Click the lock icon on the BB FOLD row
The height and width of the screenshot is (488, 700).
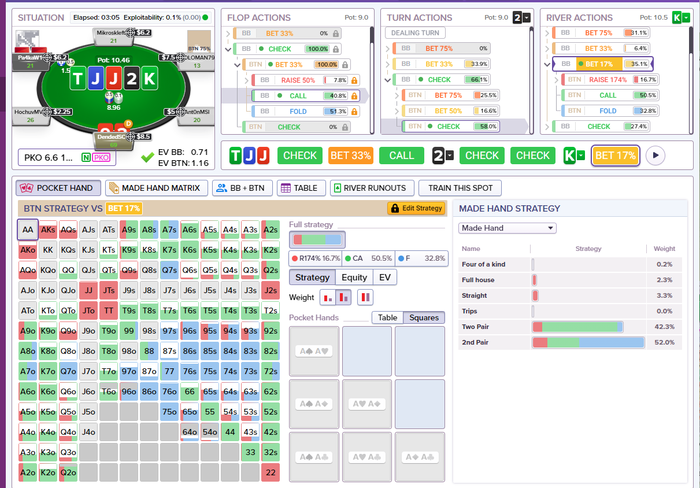[354, 112]
